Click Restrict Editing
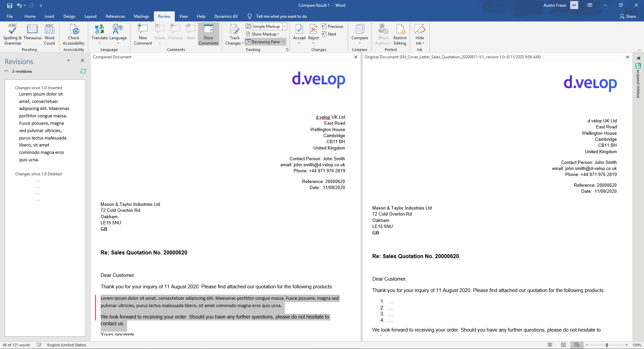Screen dimensions: 644x349 400,35
